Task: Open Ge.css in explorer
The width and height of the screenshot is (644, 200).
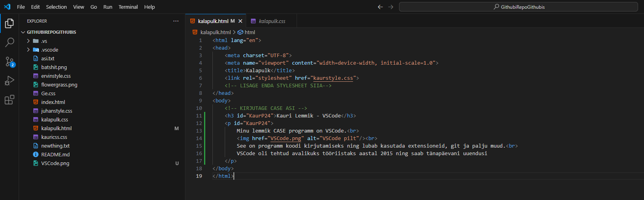Action: [48, 93]
